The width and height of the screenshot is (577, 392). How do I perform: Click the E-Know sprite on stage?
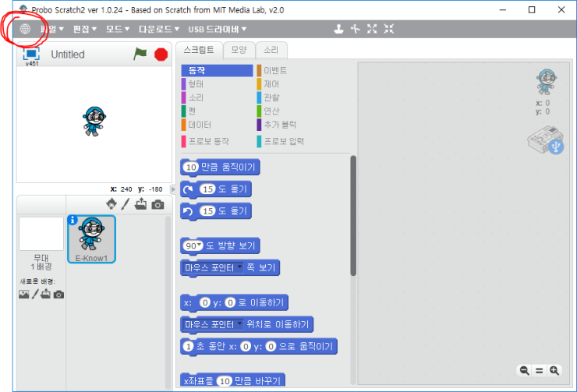tap(94, 122)
